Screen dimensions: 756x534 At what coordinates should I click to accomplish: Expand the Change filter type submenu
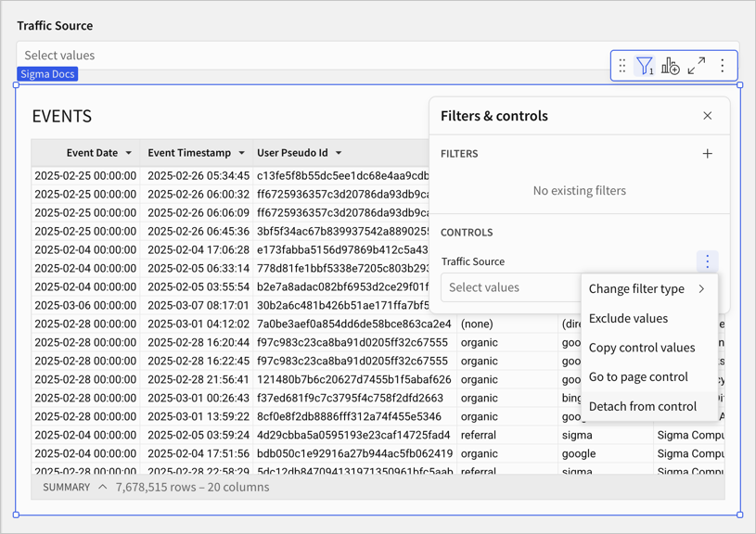647,289
